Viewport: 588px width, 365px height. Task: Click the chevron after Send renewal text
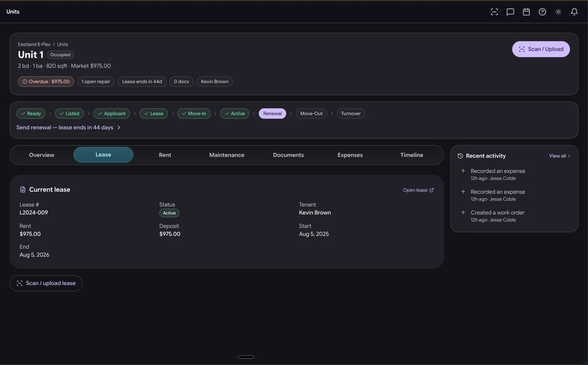tap(119, 127)
